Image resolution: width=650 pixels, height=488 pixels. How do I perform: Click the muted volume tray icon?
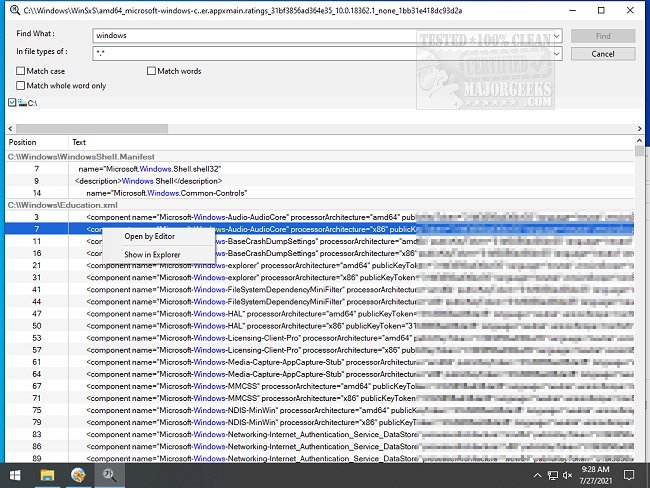coord(568,475)
